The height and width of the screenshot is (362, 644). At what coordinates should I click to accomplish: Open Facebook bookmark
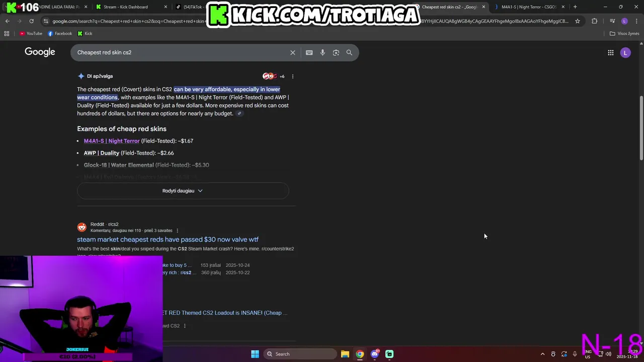coord(60,34)
